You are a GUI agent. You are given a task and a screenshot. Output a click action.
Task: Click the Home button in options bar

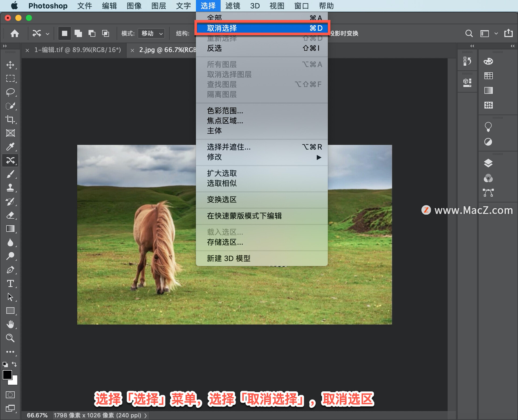(15, 33)
